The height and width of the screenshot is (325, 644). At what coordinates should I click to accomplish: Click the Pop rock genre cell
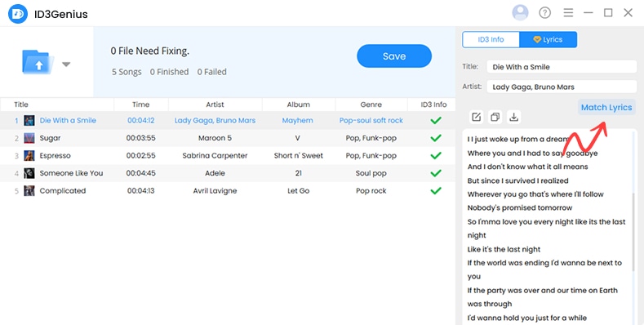pos(371,190)
